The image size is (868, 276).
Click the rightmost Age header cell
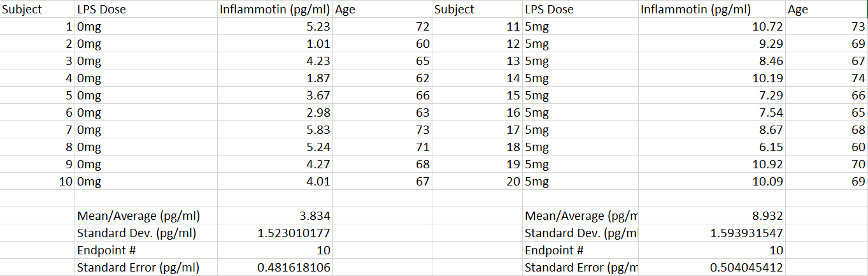click(x=826, y=9)
